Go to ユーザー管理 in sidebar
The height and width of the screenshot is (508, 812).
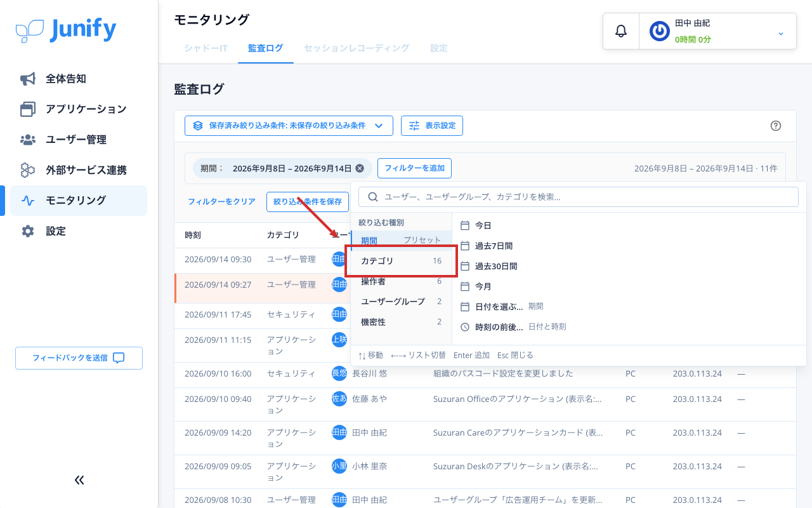[79, 140]
